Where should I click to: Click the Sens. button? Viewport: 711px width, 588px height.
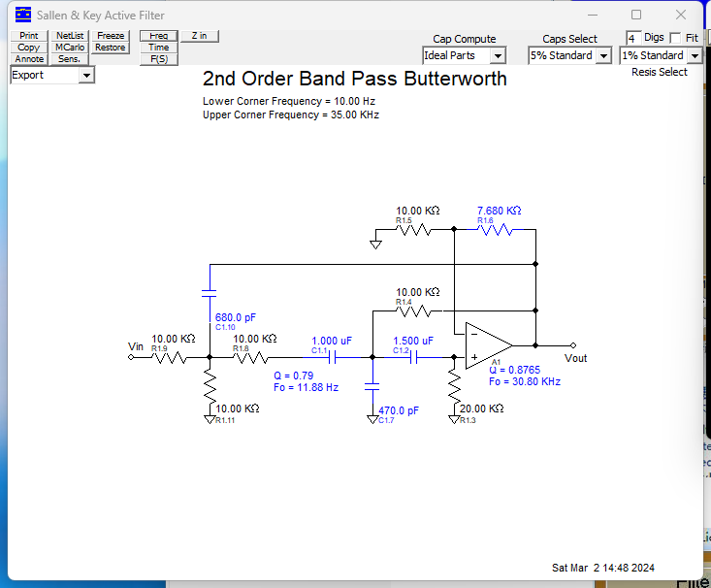pos(70,59)
